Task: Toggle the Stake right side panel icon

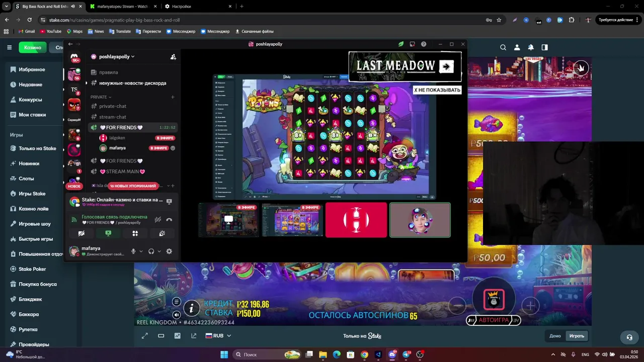Action: [544, 47]
